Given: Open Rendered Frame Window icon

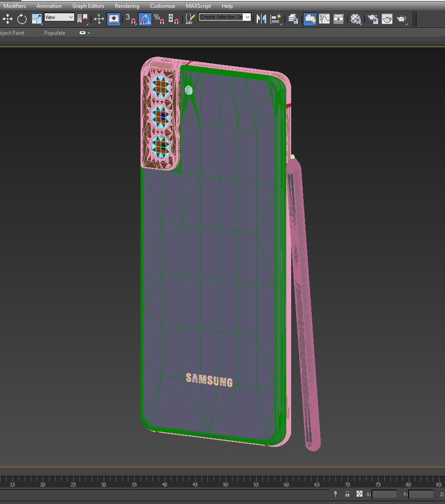Looking at the screenshot, I should 387,19.
